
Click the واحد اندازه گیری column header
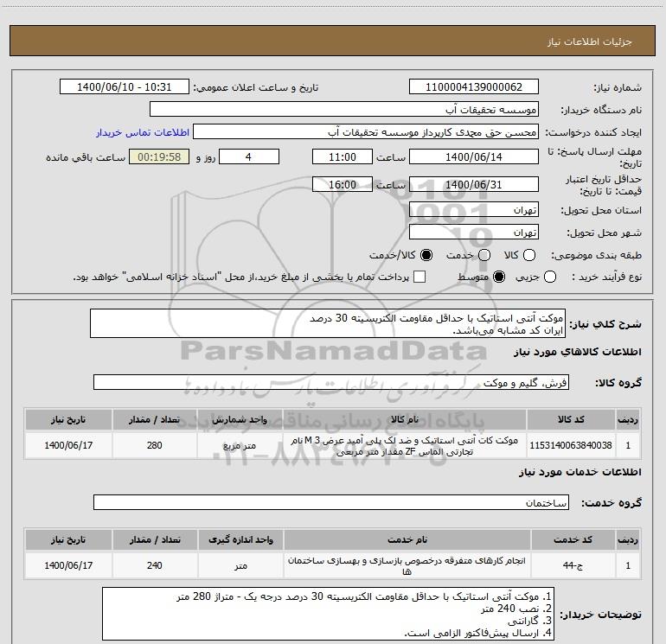pos(240,539)
